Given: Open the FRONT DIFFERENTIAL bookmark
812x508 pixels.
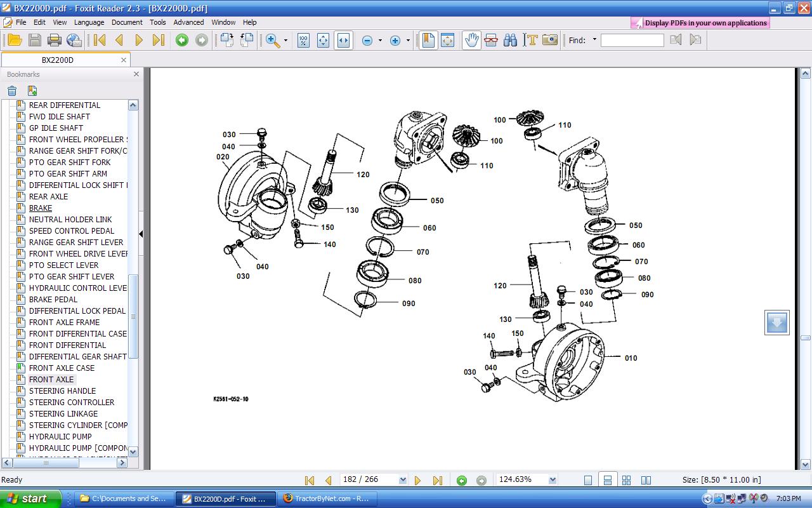Looking at the screenshot, I should tap(67, 345).
